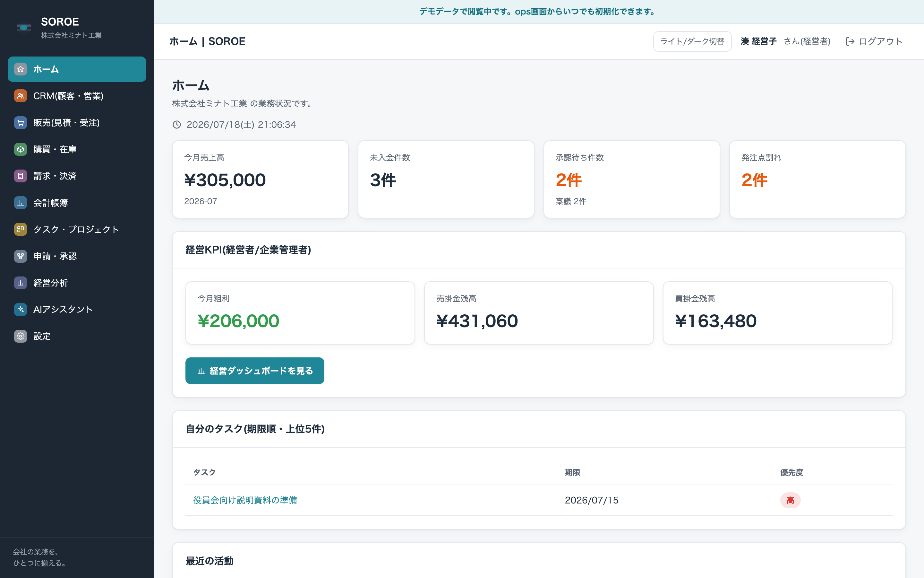This screenshot has height=578, width=924.
Task: Click 今月粗利 ¥206,000 value
Action: click(x=238, y=321)
